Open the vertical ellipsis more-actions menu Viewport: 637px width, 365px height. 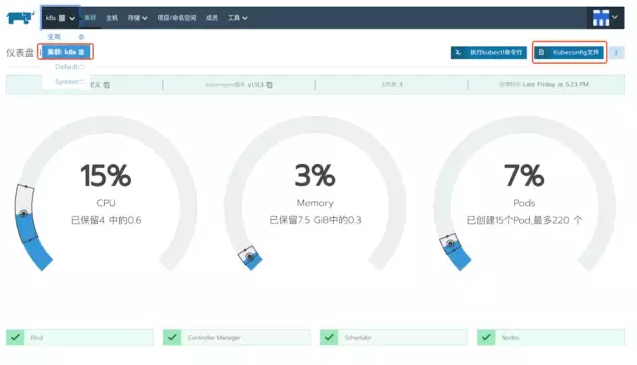point(616,52)
